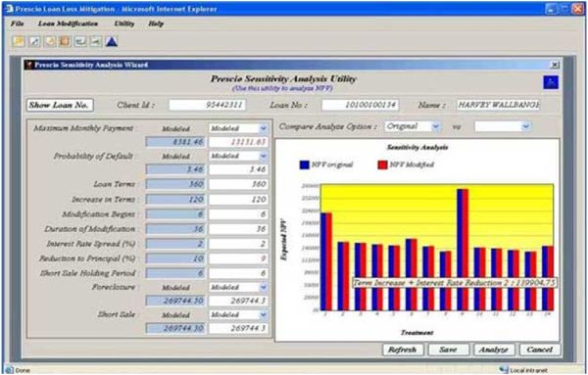Image resolution: width=588 pixels, height=375 pixels.
Task: Expand the empty dropdown after 'vs'
Action: [x=503, y=126]
